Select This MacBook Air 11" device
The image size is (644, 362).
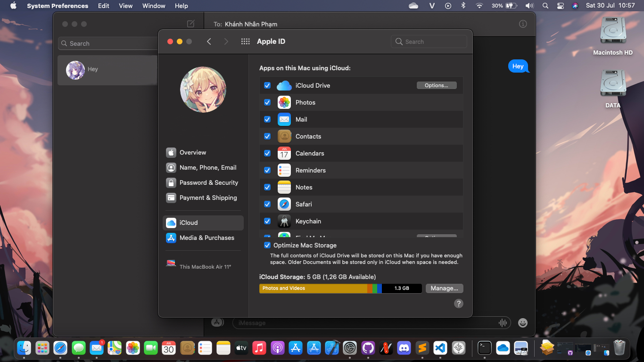(x=203, y=264)
